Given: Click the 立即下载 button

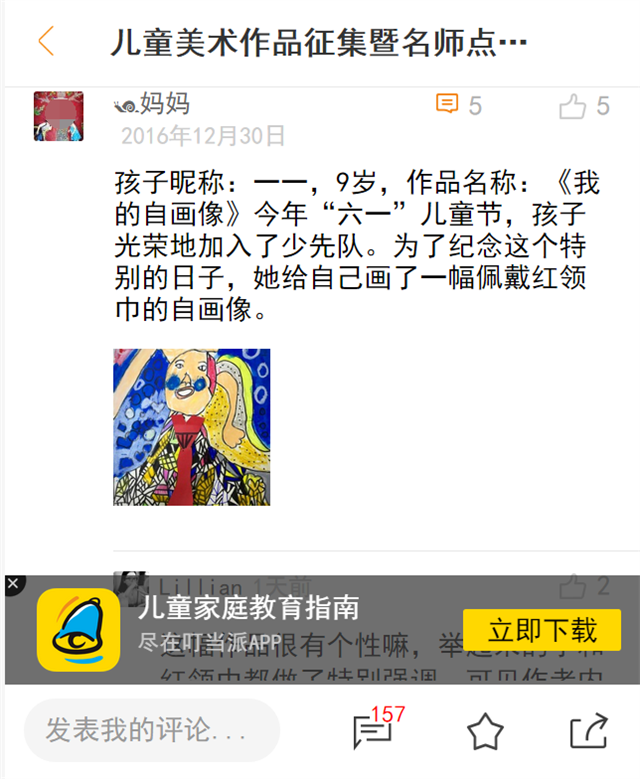Looking at the screenshot, I should [542, 630].
